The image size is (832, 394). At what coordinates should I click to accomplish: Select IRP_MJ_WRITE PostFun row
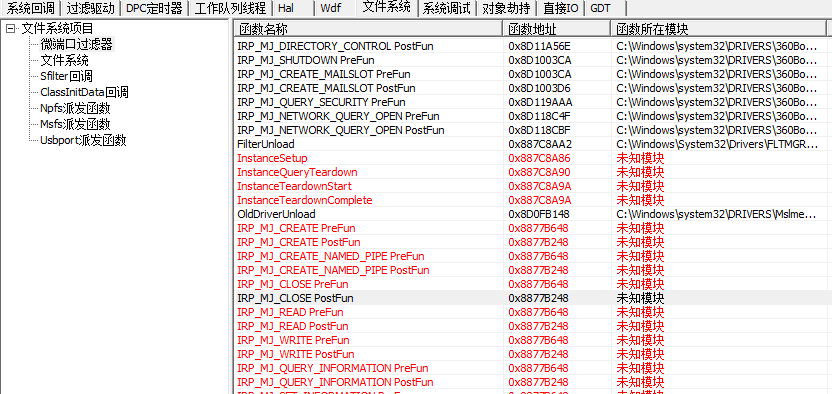tap(530, 354)
